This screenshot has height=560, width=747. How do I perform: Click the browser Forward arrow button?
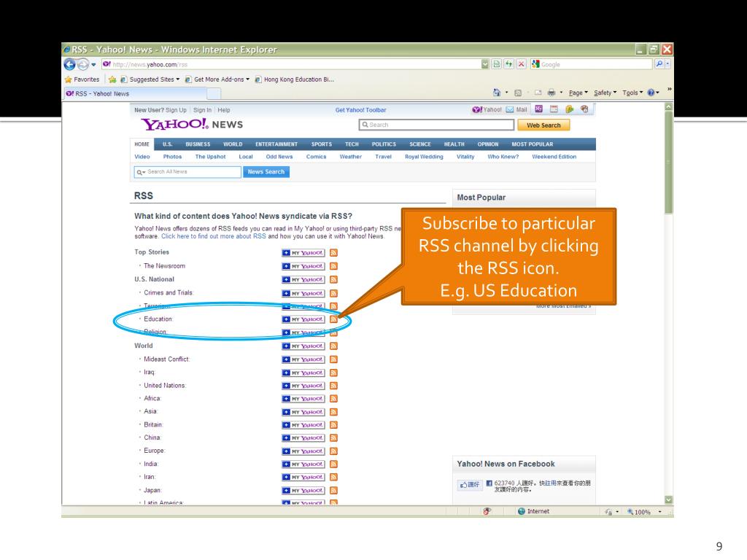click(83, 64)
